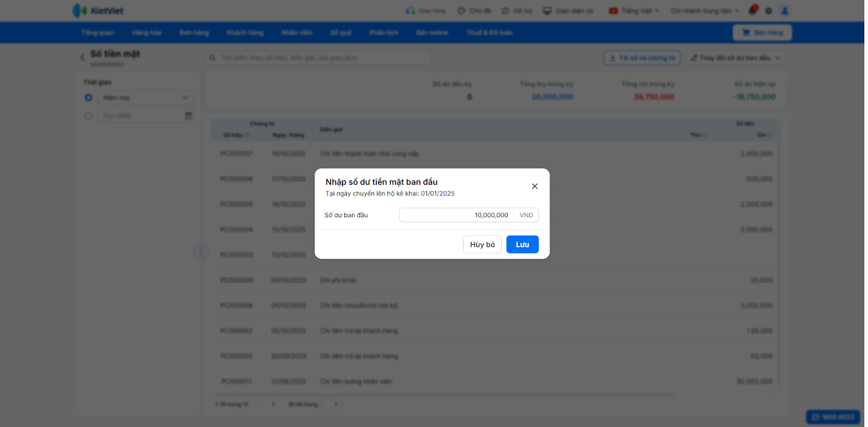The width and height of the screenshot is (868, 427).
Task: Open Bán online menu
Action: point(432,33)
